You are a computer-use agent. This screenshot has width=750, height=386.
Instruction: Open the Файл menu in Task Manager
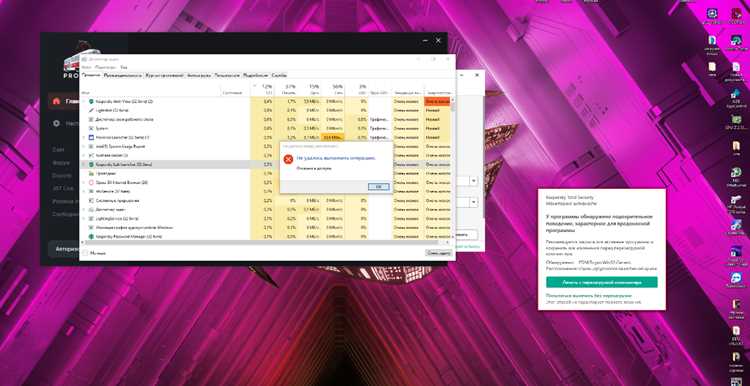(x=86, y=67)
